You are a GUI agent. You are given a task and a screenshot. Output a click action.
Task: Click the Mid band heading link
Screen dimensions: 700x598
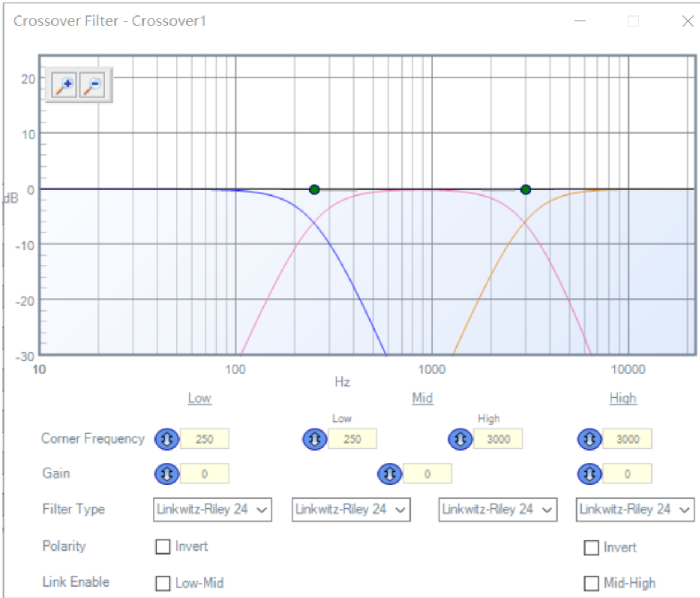tap(423, 398)
